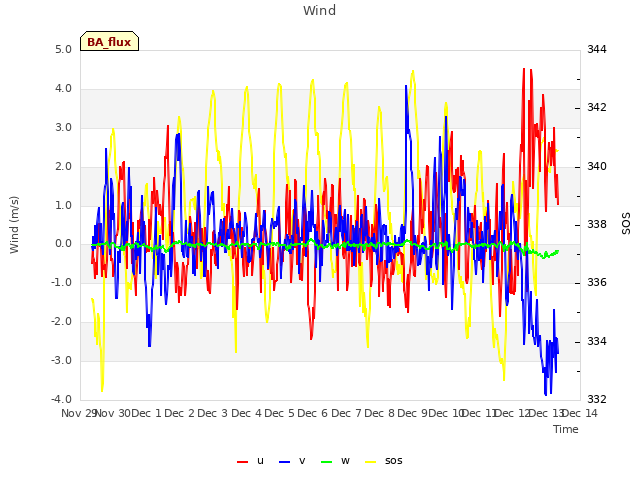Click the chart title Wind
This screenshot has height=480, width=640.
pyautogui.click(x=320, y=10)
